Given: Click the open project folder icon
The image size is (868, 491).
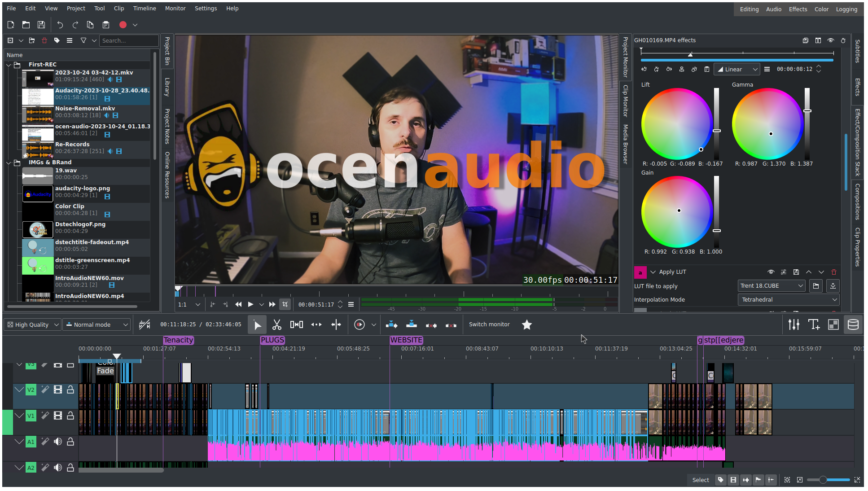Looking at the screenshot, I should [x=26, y=25].
